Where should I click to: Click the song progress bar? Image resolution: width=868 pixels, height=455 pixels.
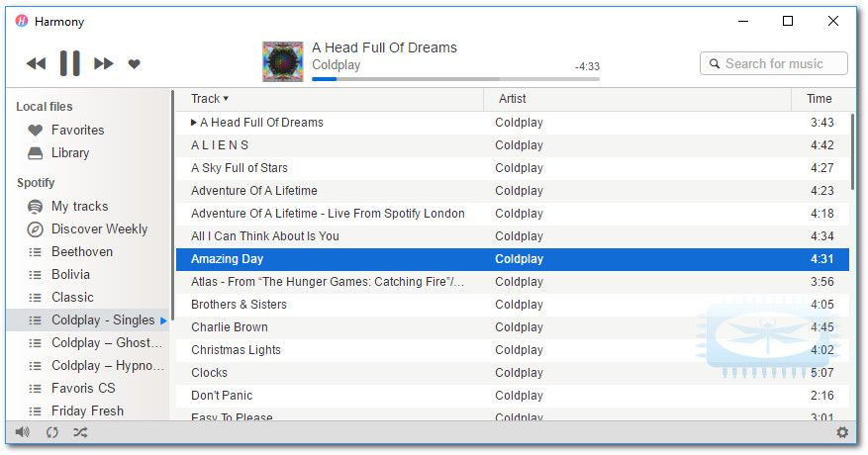pos(455,79)
